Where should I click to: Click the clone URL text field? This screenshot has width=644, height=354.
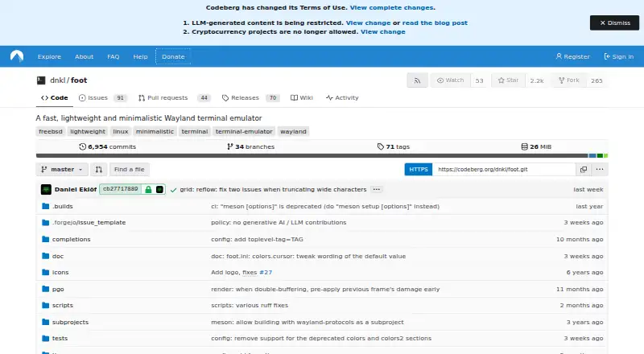click(504, 169)
